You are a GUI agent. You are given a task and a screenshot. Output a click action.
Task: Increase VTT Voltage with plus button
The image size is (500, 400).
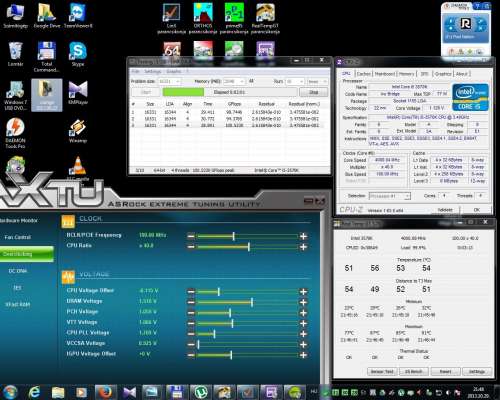(303, 323)
